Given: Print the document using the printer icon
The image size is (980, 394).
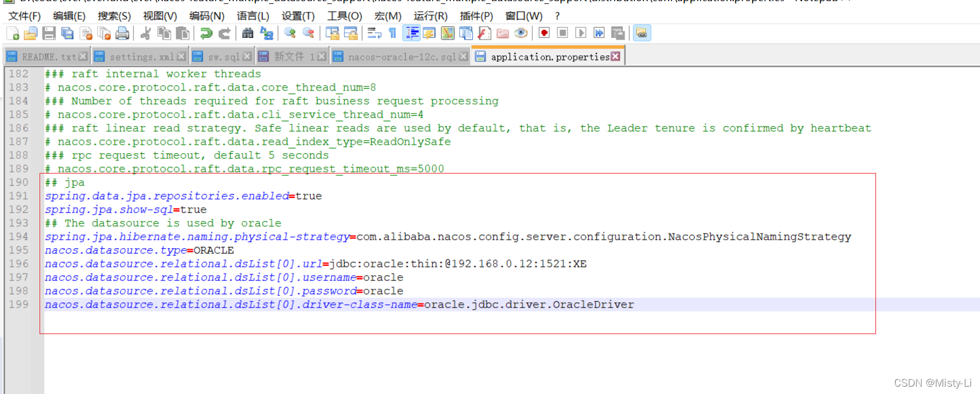Looking at the screenshot, I should [x=122, y=33].
